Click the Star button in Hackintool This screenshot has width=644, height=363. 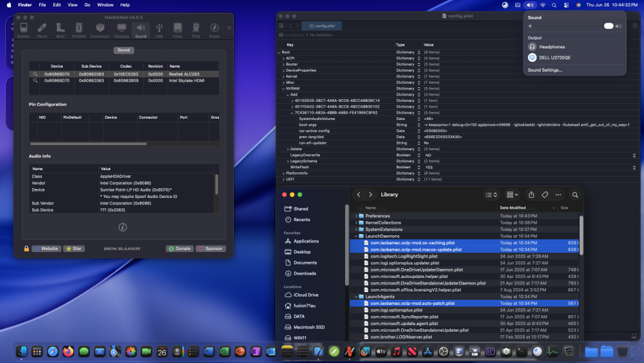[x=74, y=249]
